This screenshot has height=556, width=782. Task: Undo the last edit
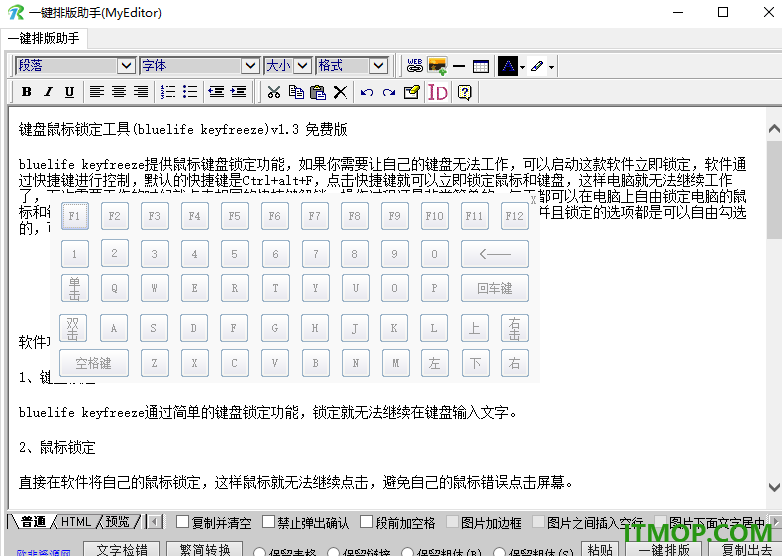pyautogui.click(x=367, y=92)
